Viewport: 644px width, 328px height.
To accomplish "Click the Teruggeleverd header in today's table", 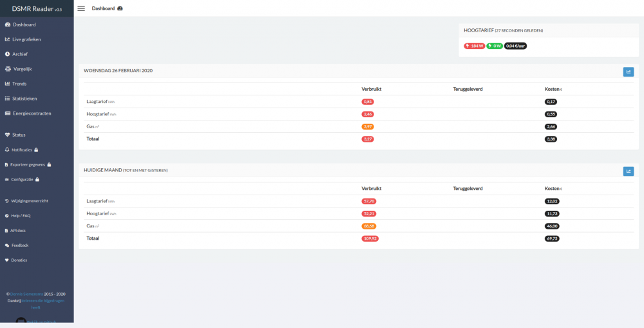I will (468, 89).
